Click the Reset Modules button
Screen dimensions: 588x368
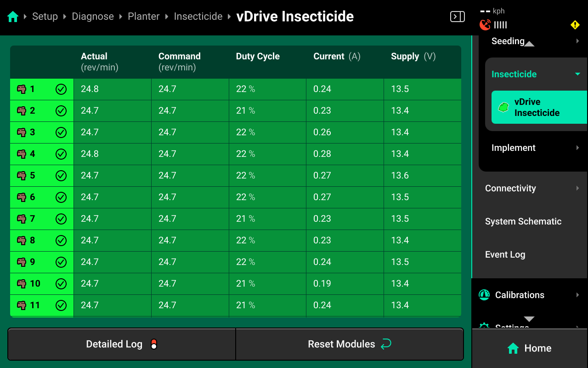350,344
